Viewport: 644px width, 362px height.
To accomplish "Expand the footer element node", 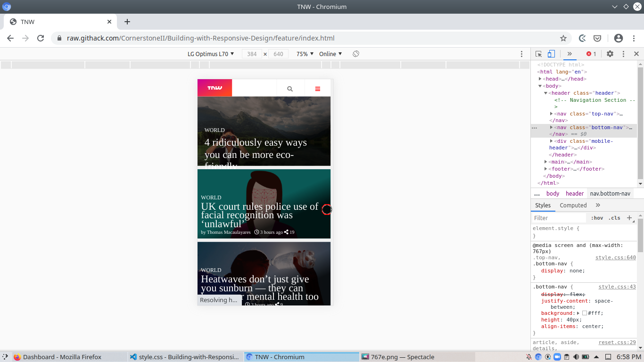I will pos(546,169).
